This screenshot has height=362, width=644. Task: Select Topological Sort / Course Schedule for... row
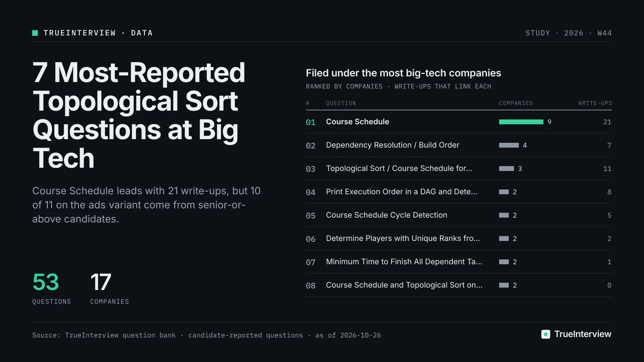point(459,169)
